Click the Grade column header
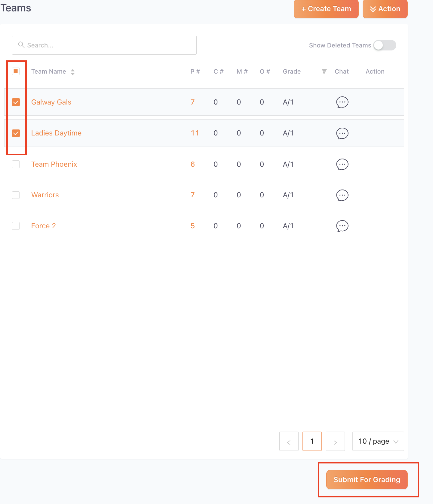This screenshot has width=433, height=504. point(292,71)
